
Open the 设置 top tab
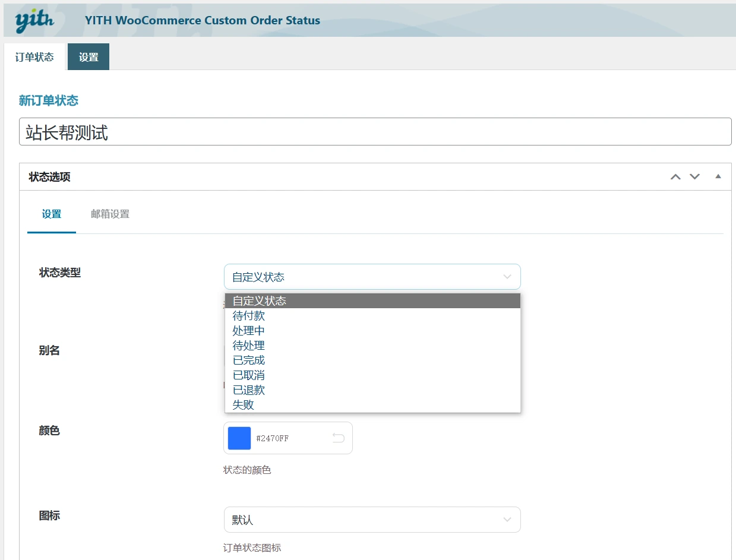89,57
